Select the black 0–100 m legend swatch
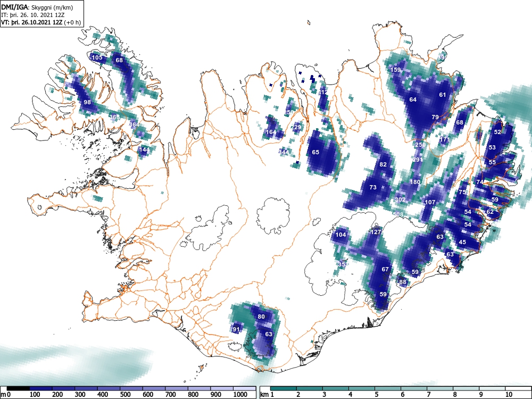 pos(18,388)
